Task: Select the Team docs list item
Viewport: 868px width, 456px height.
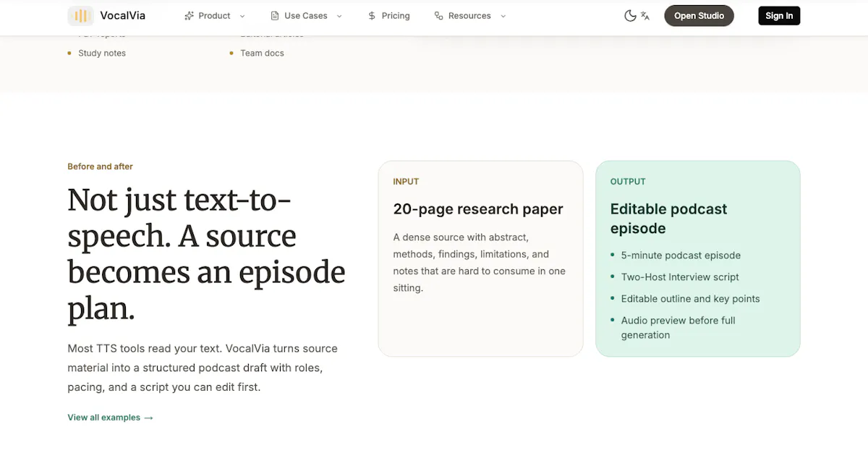Action: pos(262,53)
